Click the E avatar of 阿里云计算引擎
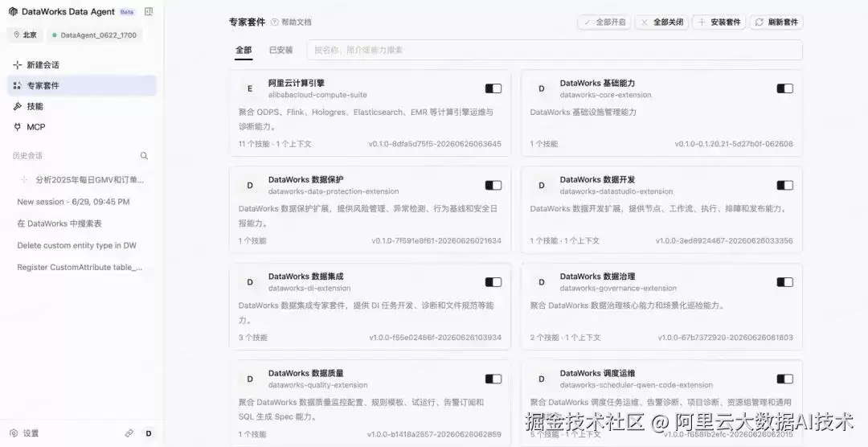The width and height of the screenshot is (868, 447). pos(250,88)
